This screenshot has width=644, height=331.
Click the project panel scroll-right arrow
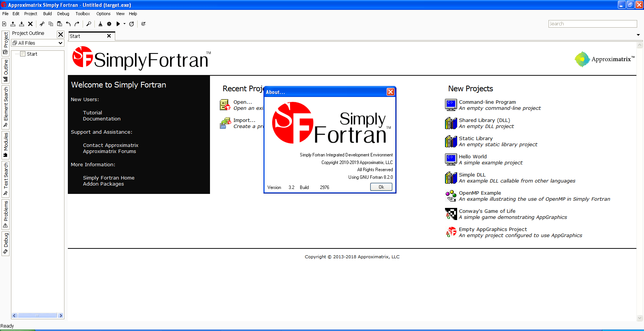(x=61, y=315)
